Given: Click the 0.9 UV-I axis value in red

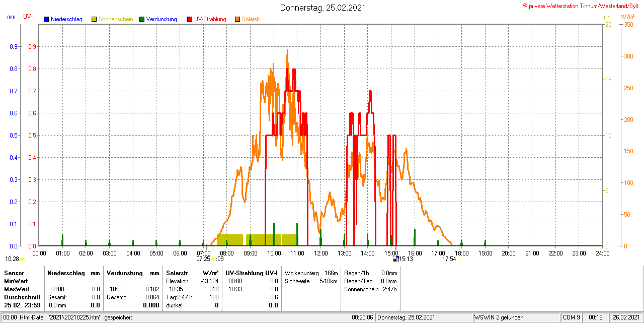Looking at the screenshot, I should [x=32, y=47].
